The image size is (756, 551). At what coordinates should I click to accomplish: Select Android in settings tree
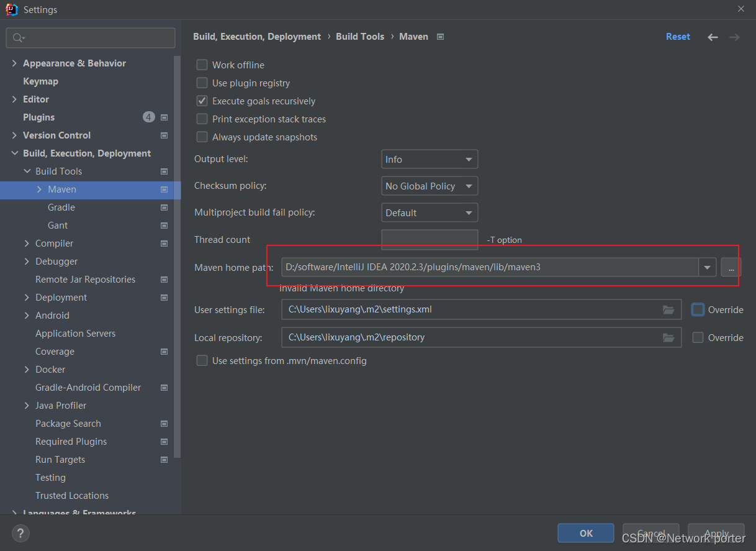click(x=52, y=316)
